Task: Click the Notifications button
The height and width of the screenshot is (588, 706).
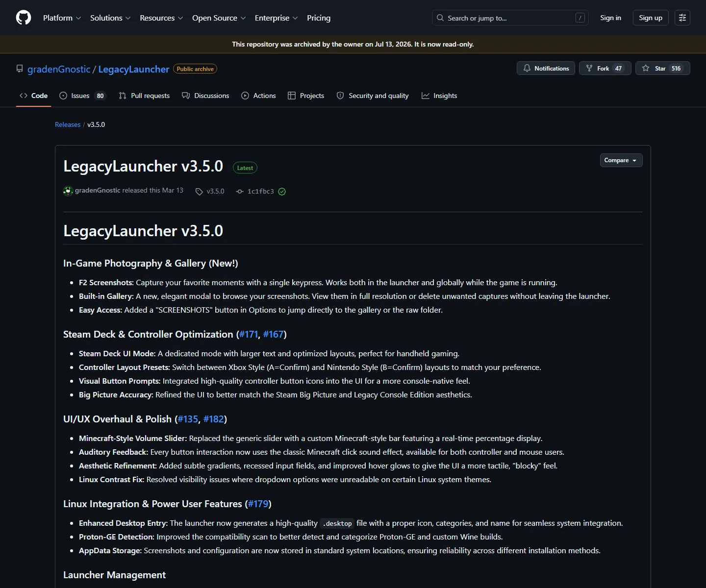Action: 546,68
